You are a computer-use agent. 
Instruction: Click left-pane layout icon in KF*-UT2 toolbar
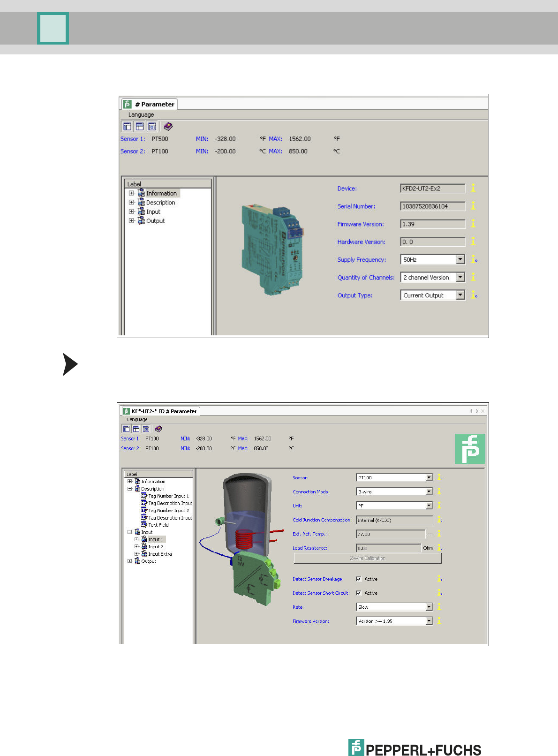tap(126, 429)
